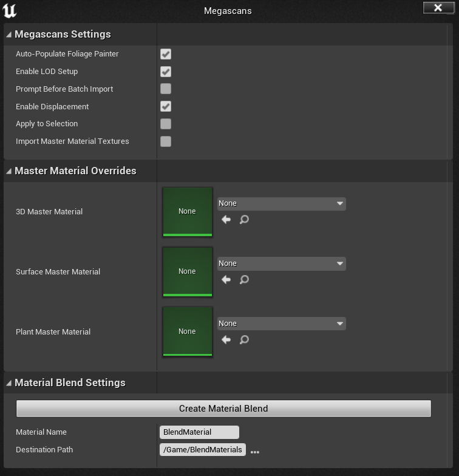Click the Enable Displacement label
The width and height of the screenshot is (459, 476).
click(52, 107)
